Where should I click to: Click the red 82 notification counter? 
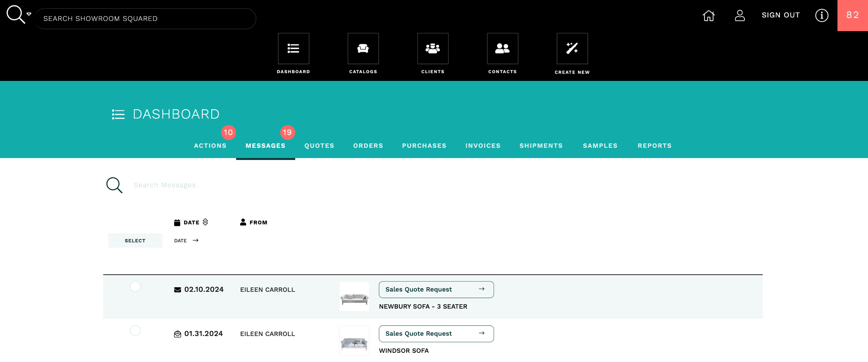click(x=852, y=15)
